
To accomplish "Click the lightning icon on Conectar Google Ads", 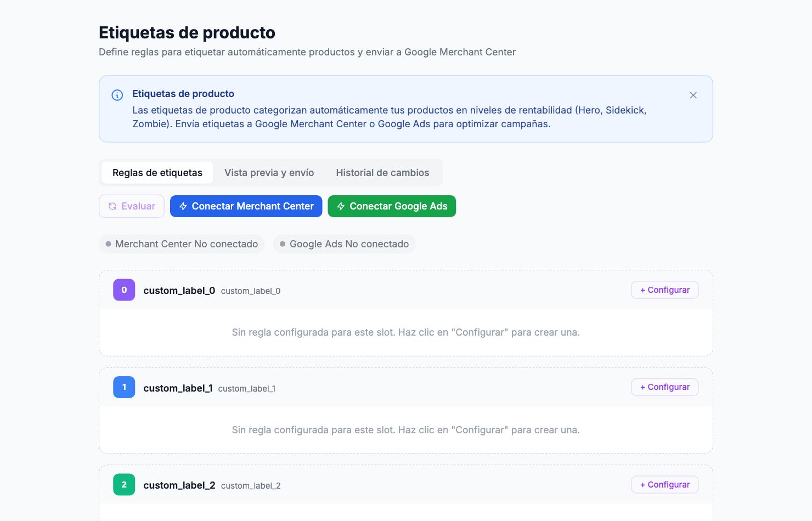I will point(341,206).
